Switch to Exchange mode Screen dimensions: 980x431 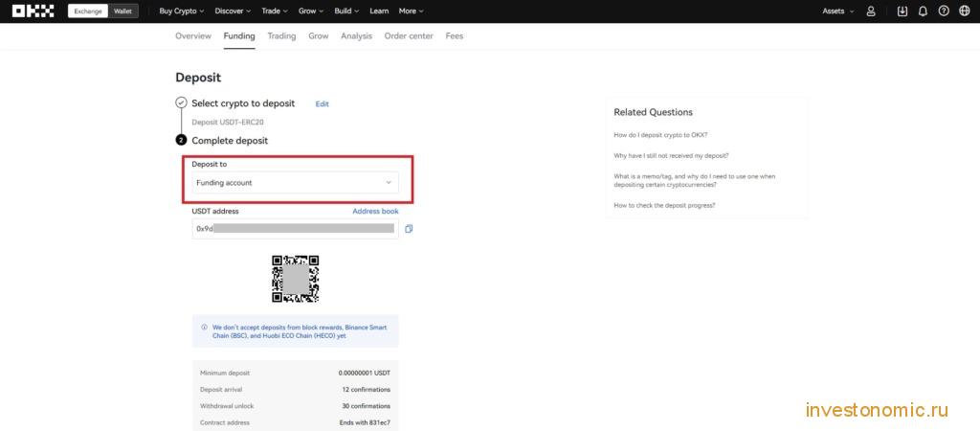point(87,11)
